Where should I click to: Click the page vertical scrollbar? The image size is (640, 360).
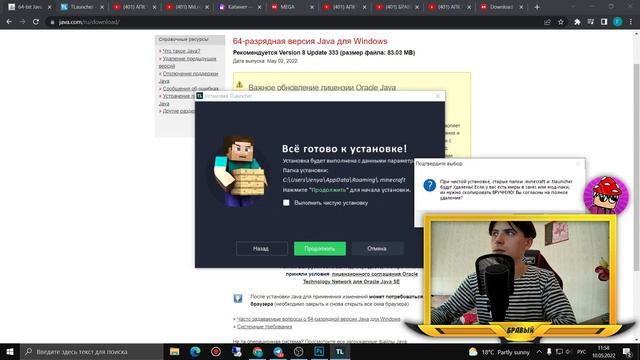click(x=636, y=167)
